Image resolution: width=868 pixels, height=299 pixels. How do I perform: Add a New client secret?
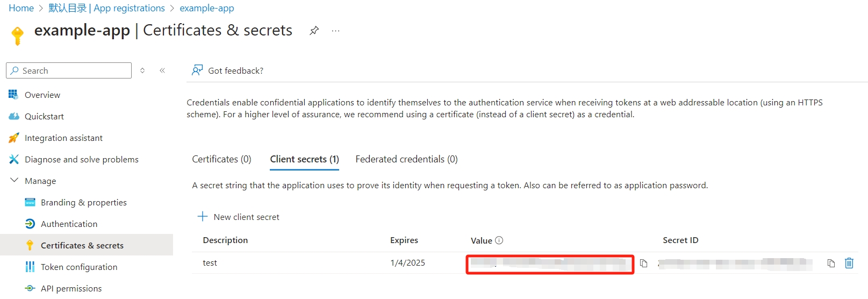(239, 217)
